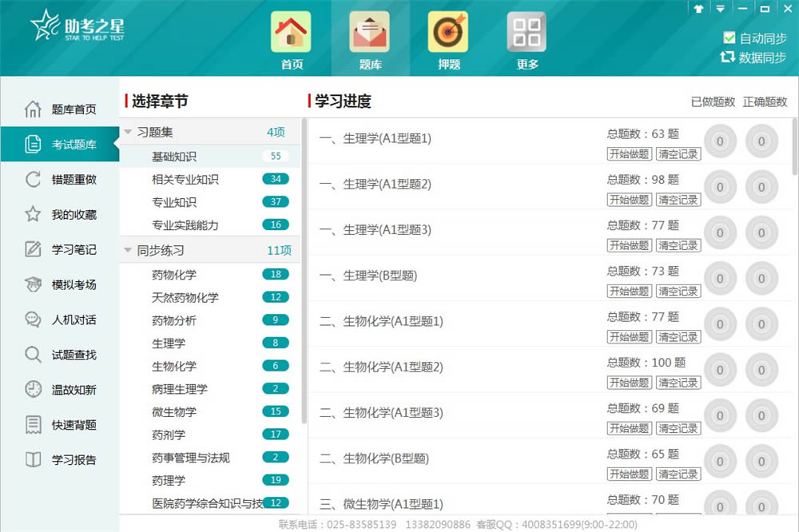Open the title bar dropdown menu arrow
799x532 pixels.
click(x=721, y=9)
